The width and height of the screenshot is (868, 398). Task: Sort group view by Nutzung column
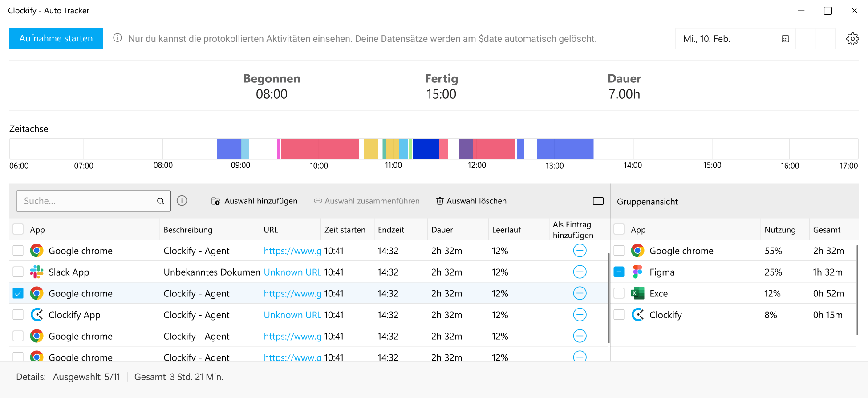(779, 230)
